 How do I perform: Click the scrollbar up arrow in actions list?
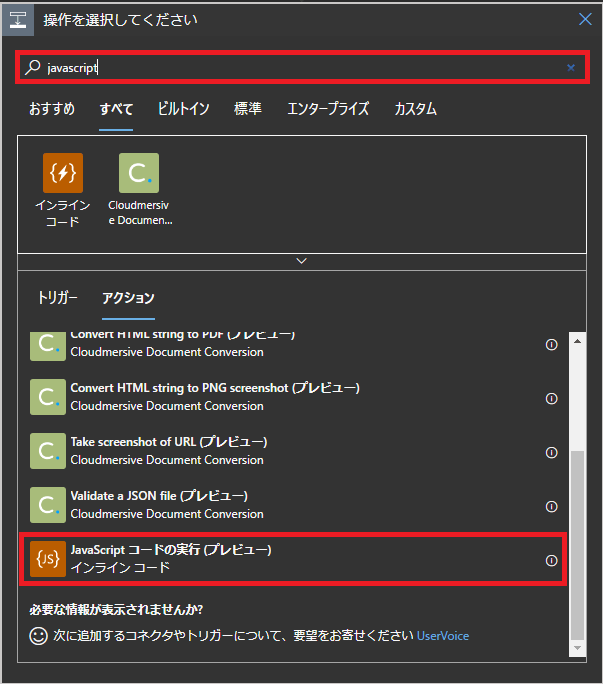[x=577, y=341]
